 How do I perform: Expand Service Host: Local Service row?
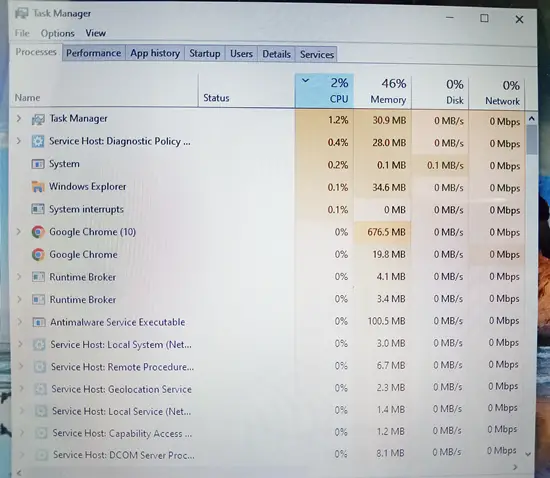(x=22, y=410)
